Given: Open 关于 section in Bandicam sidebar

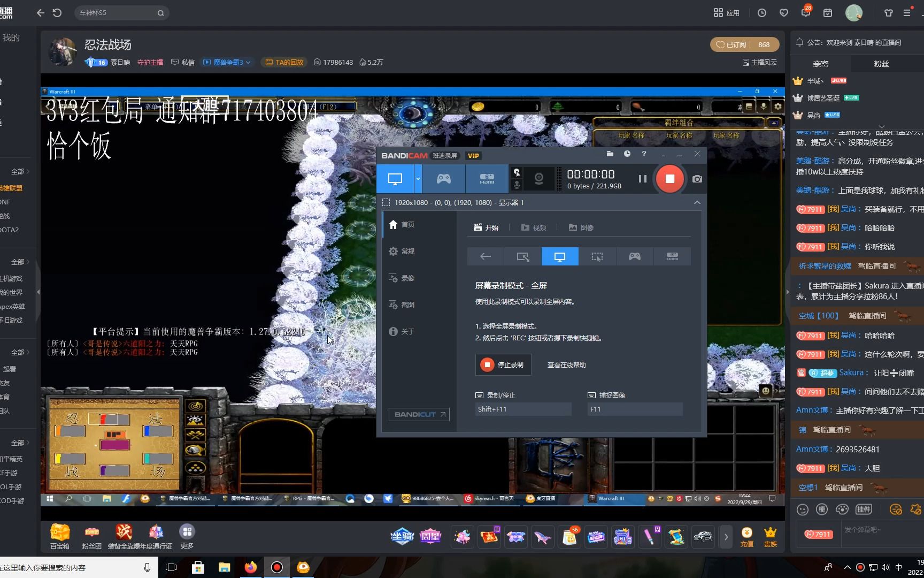Looking at the screenshot, I should tap(402, 332).
